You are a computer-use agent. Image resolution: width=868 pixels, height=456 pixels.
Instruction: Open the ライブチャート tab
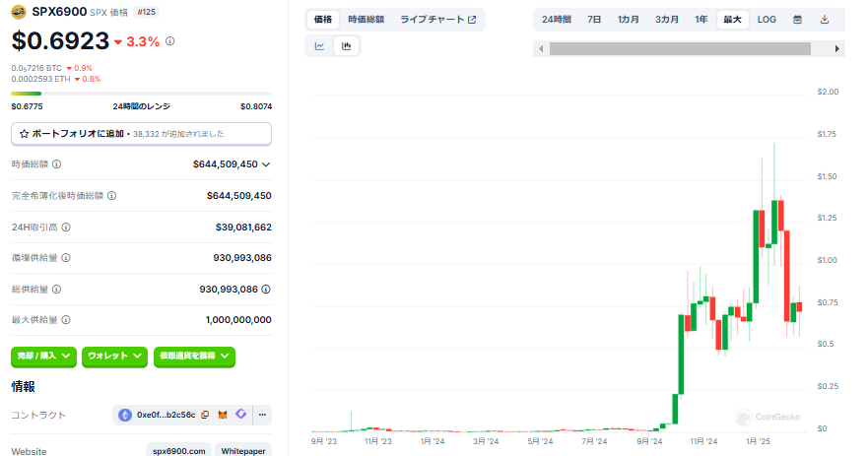pyautogui.click(x=437, y=20)
